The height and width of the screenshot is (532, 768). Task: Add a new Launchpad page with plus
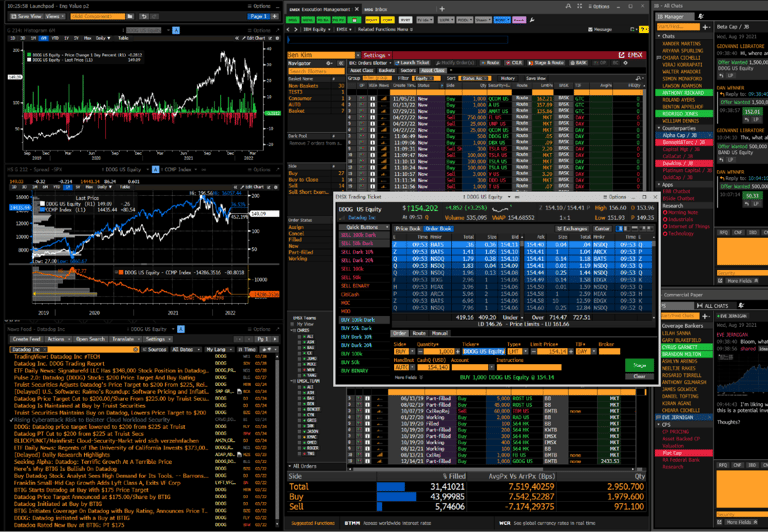(275, 16)
